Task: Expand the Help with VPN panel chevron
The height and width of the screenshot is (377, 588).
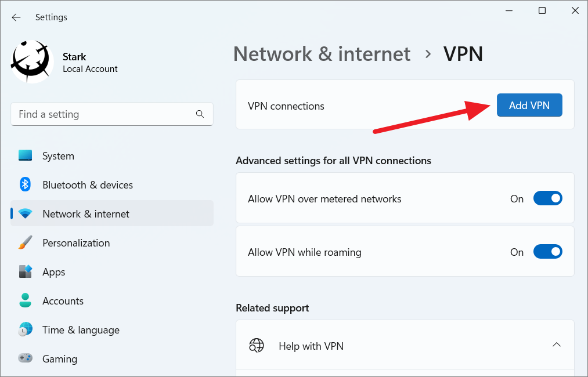Action: tap(557, 344)
